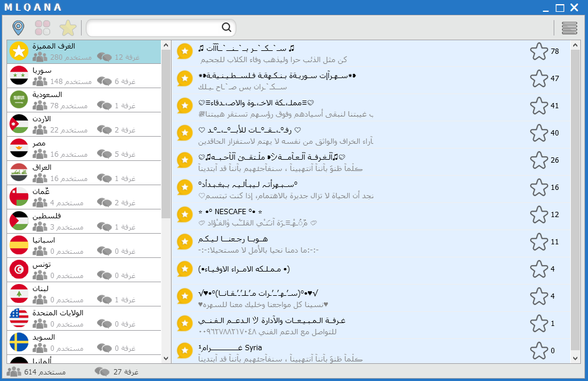Image resolution: width=588 pixels, height=381 pixels.
Task: Click the yellow star favorites toolbar icon
Action: [68, 28]
